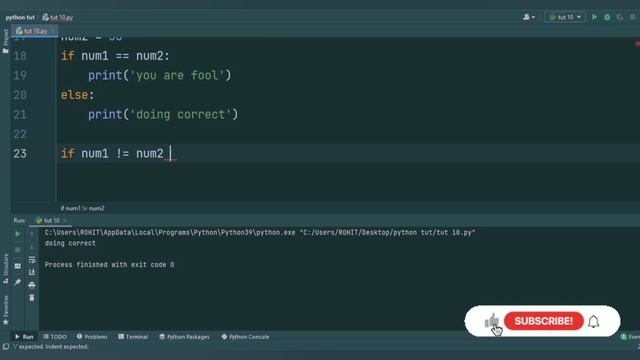Click the grayed-out stop icon in top toolbar

tap(632, 17)
